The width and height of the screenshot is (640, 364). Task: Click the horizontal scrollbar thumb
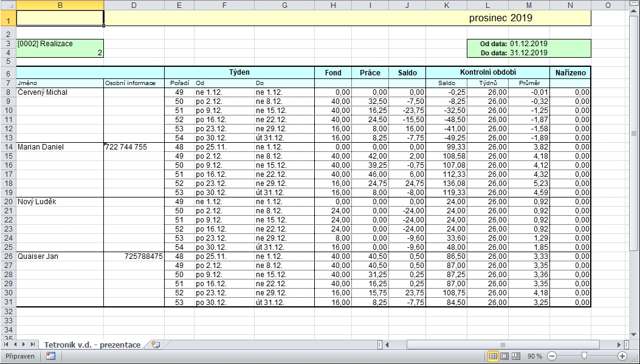pyautogui.click(x=503, y=345)
